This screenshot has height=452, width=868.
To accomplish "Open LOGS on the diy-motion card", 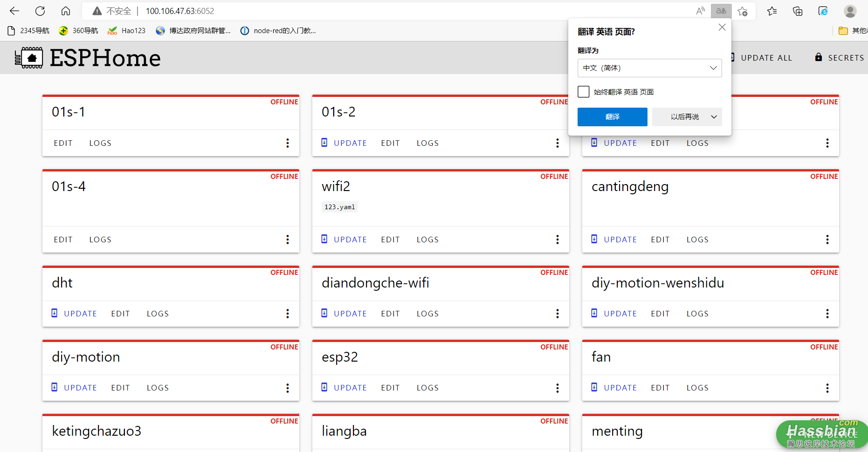I will [158, 388].
